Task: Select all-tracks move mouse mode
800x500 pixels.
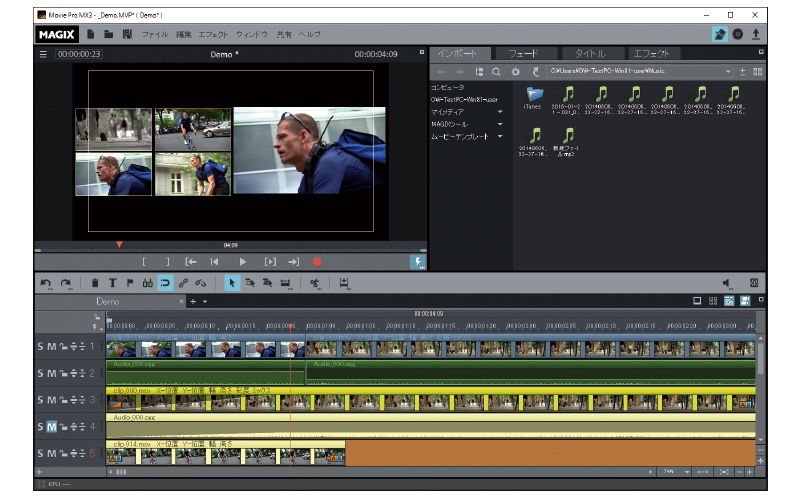Action: point(267,283)
